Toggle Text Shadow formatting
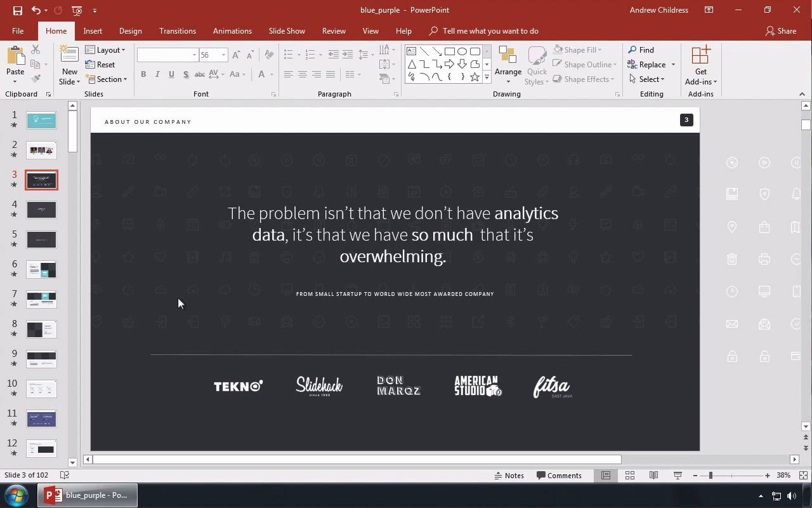 click(185, 74)
